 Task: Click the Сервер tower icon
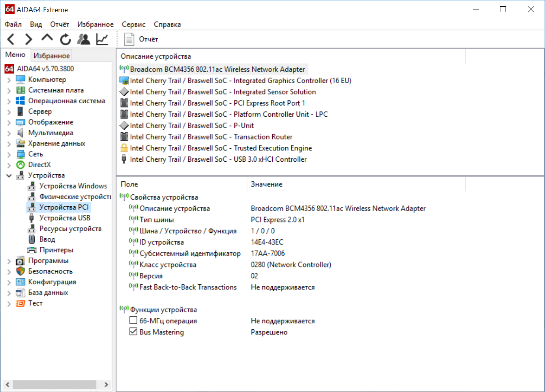[21, 111]
